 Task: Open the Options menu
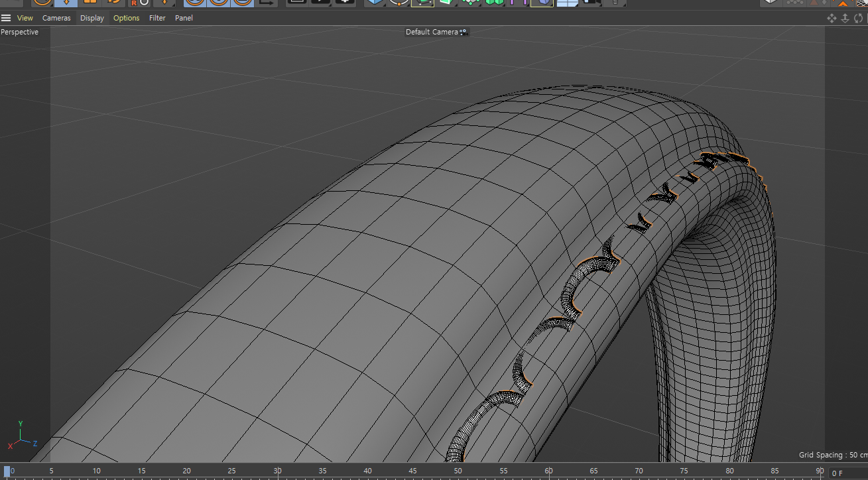pos(126,18)
